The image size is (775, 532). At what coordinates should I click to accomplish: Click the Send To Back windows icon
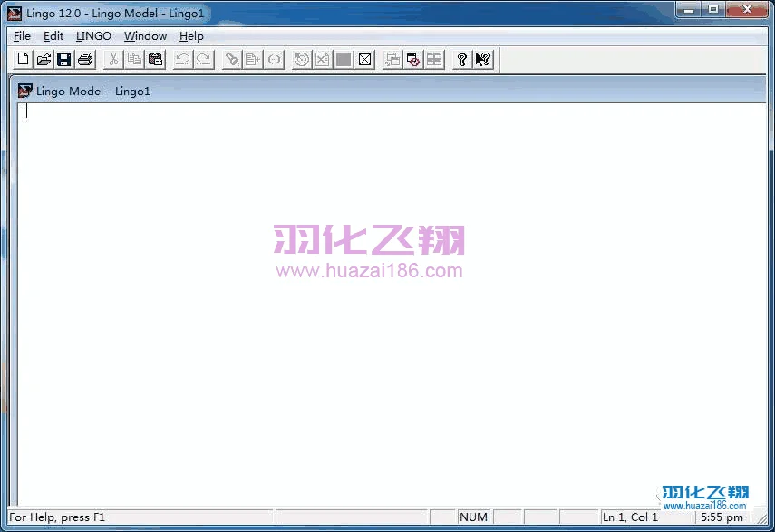392,59
